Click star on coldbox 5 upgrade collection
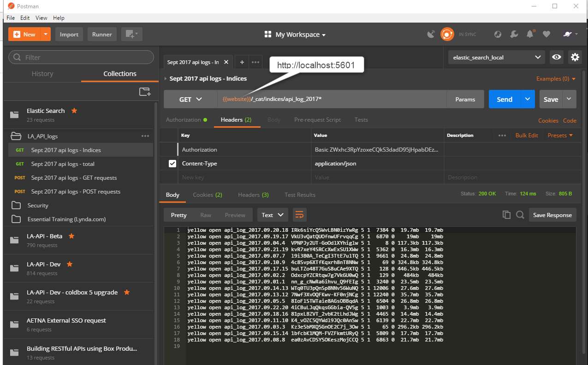This screenshot has height=365, width=588. pos(127,292)
